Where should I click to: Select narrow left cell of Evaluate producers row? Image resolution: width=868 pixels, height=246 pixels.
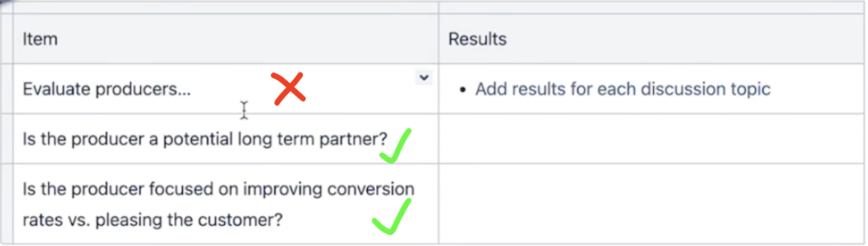(x=7, y=89)
